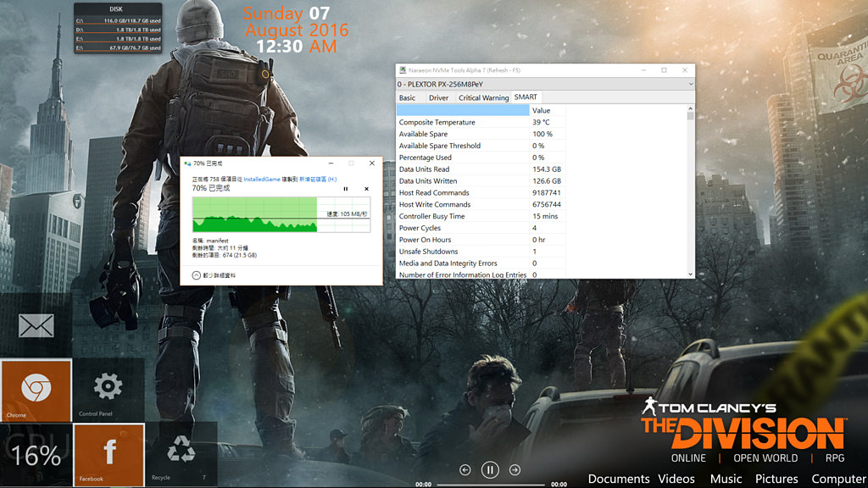
Task: Select the Data Units Read row
Action: [x=481, y=169]
